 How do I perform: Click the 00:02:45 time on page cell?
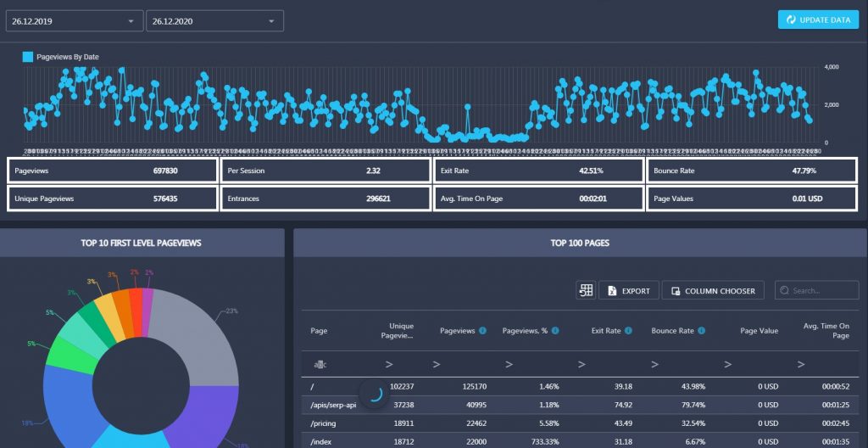(x=835, y=423)
